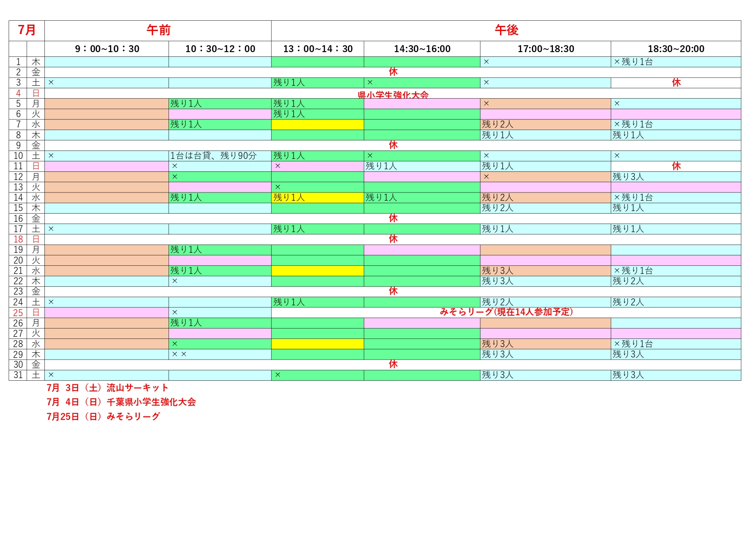Click the 休 label on day 23 row
The width and height of the screenshot is (756, 534).
point(393,292)
